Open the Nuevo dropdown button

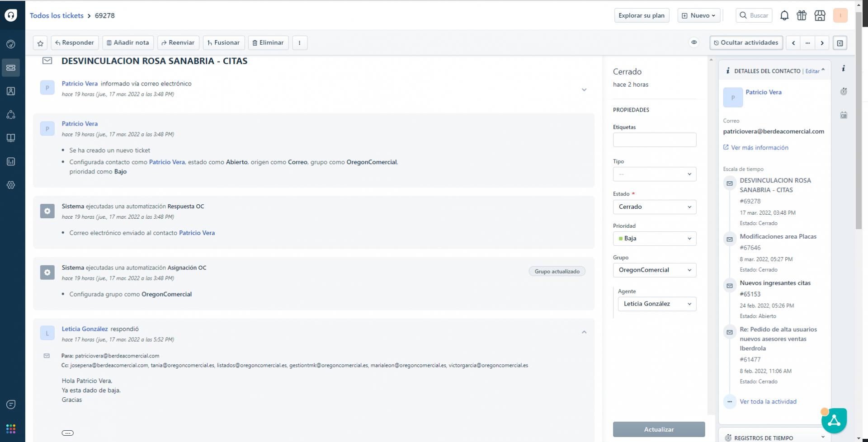[698, 15]
